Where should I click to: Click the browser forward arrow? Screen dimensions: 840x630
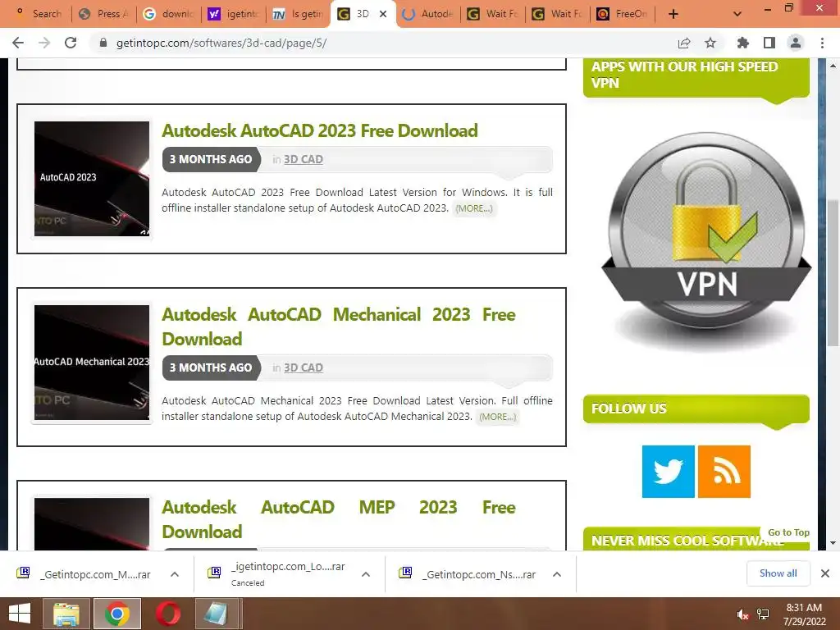44,43
